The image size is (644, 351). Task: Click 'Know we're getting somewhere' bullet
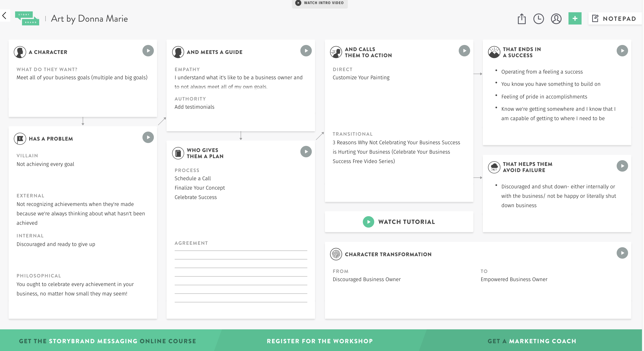[558, 114]
